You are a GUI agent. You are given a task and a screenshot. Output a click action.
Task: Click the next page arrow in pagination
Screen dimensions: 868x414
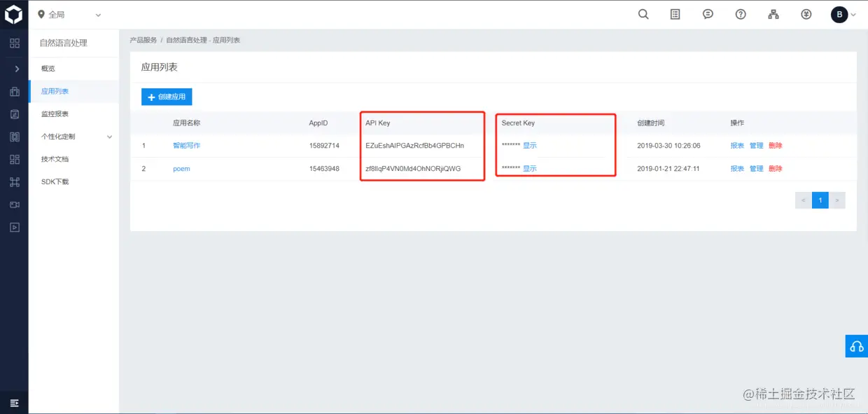[837, 200]
